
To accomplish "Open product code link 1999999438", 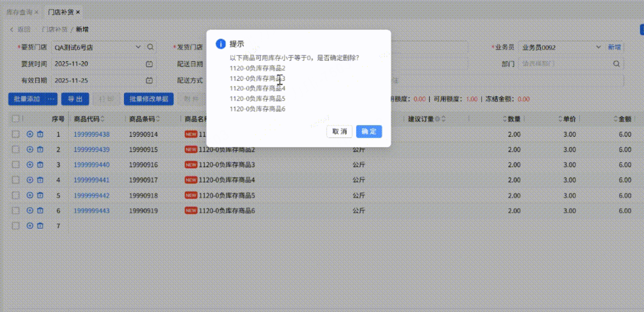I will (92, 134).
